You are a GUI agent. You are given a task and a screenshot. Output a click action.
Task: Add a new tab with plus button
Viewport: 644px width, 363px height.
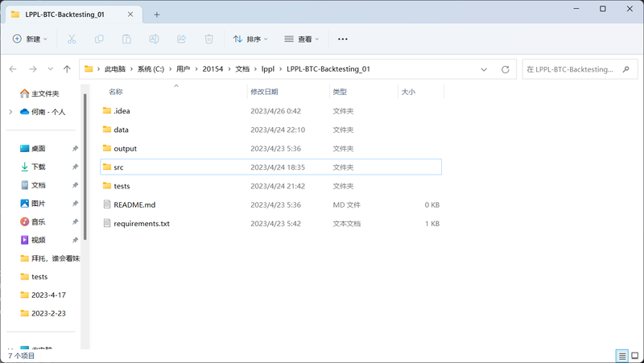[156, 14]
